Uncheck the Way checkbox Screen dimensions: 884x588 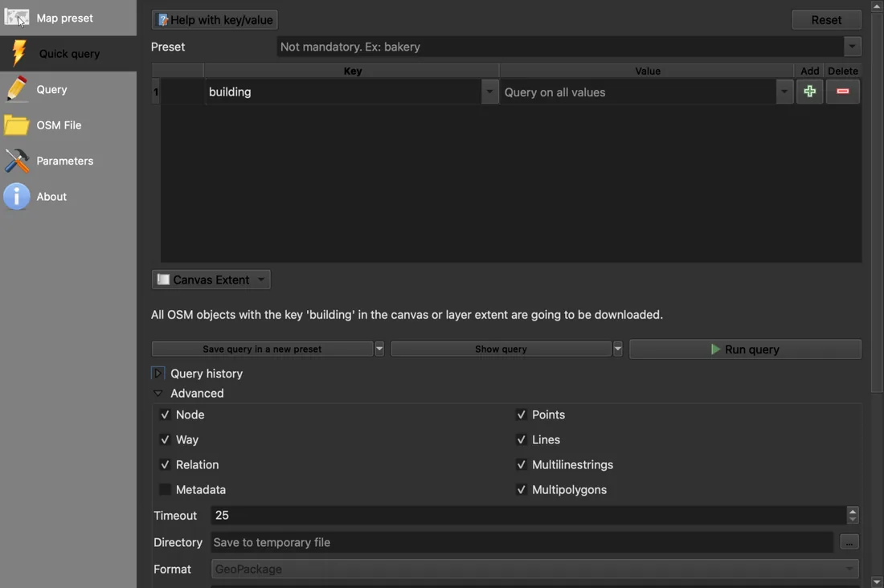[x=165, y=439]
